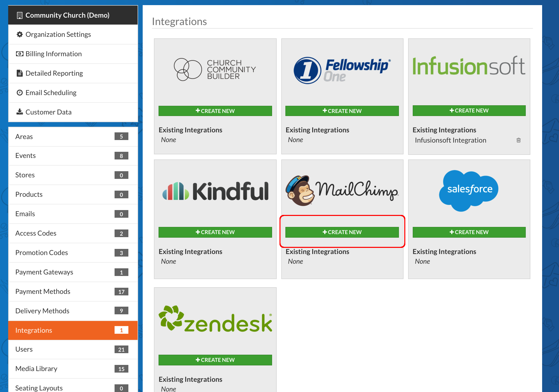This screenshot has height=392, width=559.
Task: Click the Detailed Reporting document icon
Action: pyautogui.click(x=19, y=73)
